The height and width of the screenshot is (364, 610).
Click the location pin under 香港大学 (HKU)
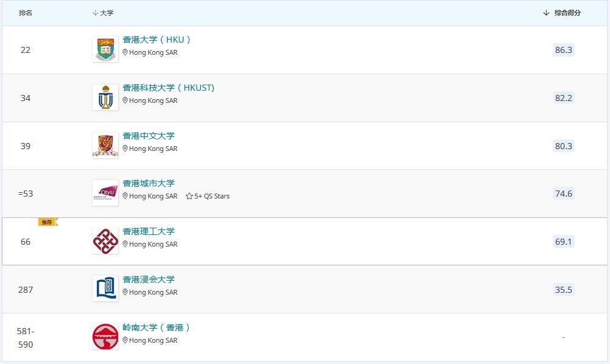point(125,52)
